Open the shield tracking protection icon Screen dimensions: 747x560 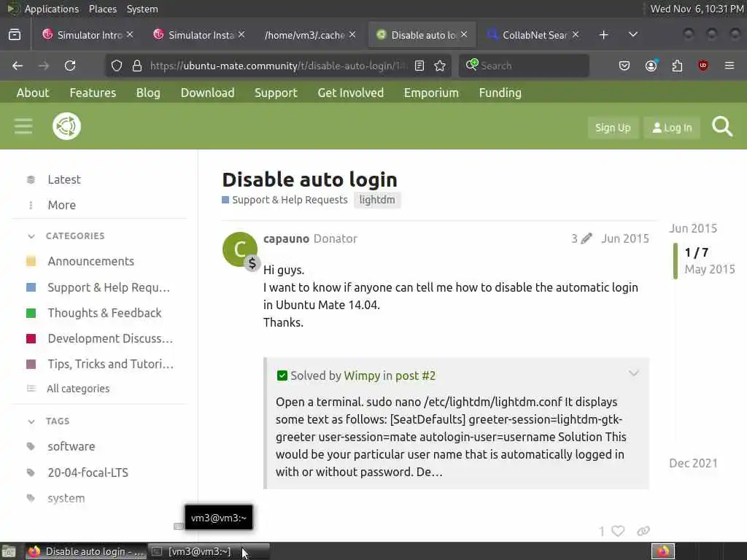point(117,66)
